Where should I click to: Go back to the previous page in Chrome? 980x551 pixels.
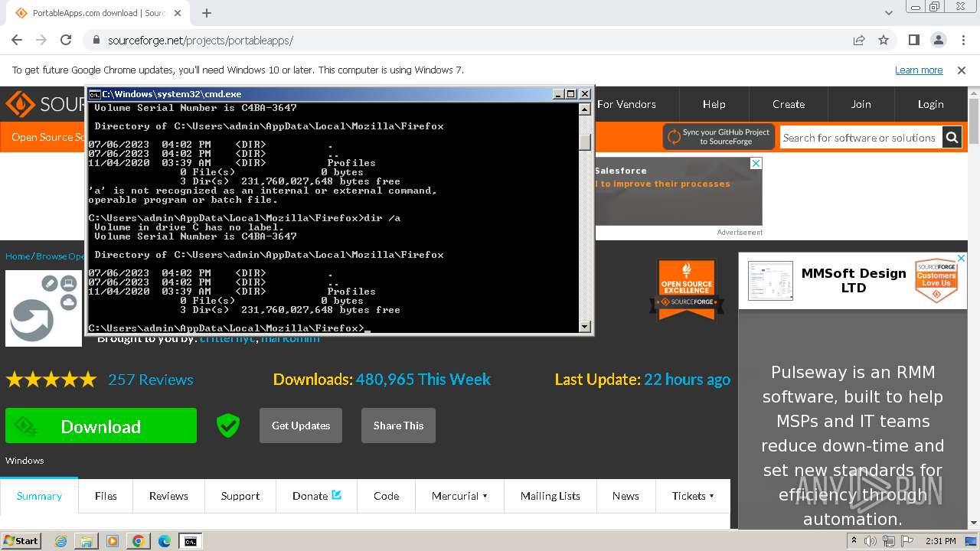tap(17, 40)
